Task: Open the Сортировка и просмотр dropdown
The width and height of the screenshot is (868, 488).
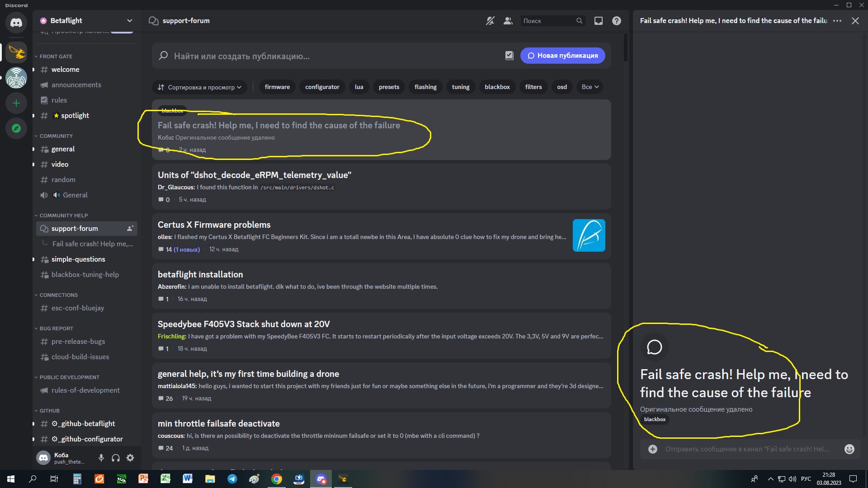Action: [199, 87]
